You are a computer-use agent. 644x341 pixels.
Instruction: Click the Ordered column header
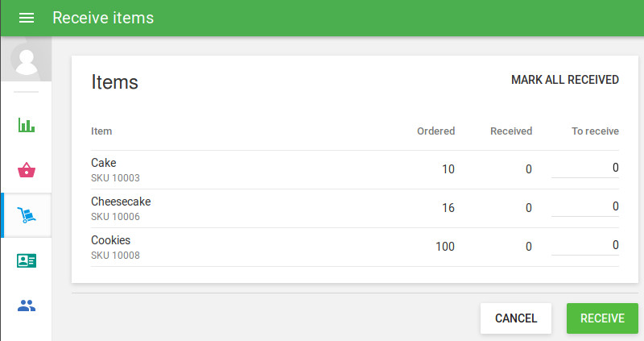[x=436, y=131]
